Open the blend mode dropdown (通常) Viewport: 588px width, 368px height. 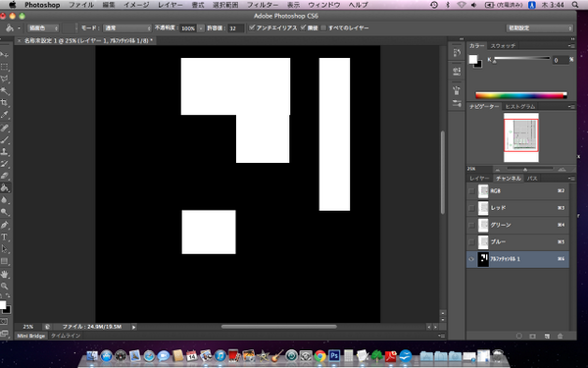click(126, 28)
